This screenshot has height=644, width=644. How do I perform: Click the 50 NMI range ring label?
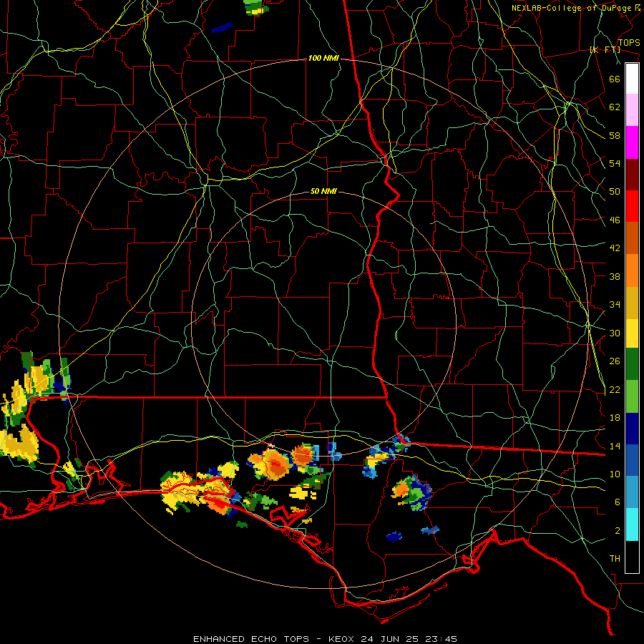tap(323, 191)
